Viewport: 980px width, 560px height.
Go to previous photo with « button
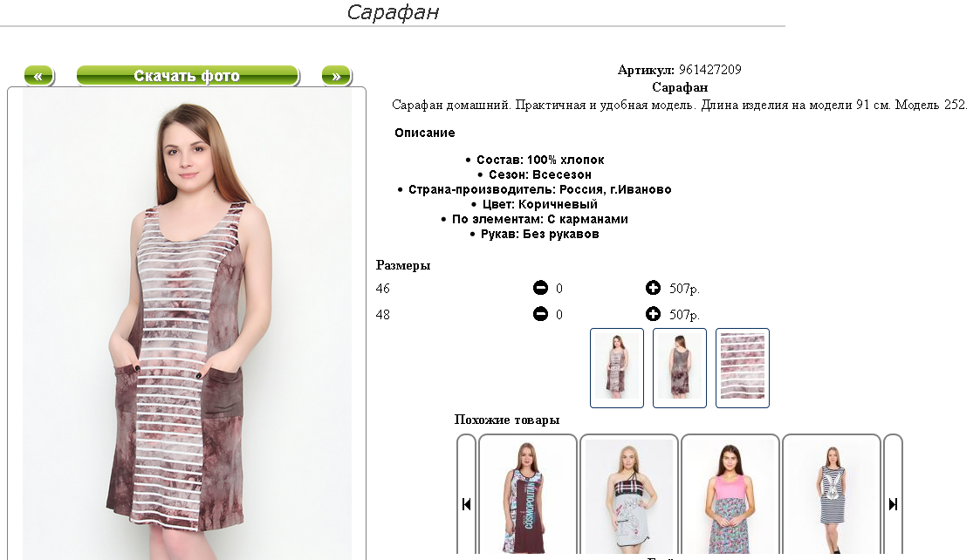(38, 76)
